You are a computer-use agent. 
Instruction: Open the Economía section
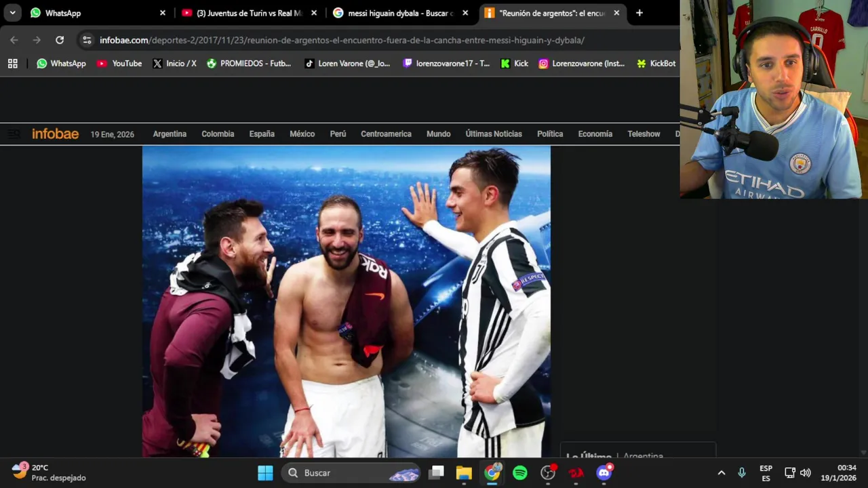pos(595,134)
